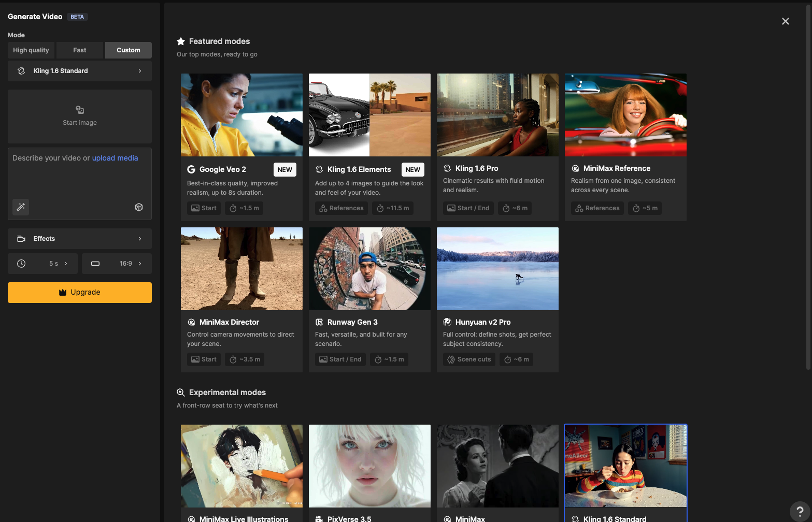
Task: Select the MiniMax Director desert thumbnail
Action: pos(241,269)
